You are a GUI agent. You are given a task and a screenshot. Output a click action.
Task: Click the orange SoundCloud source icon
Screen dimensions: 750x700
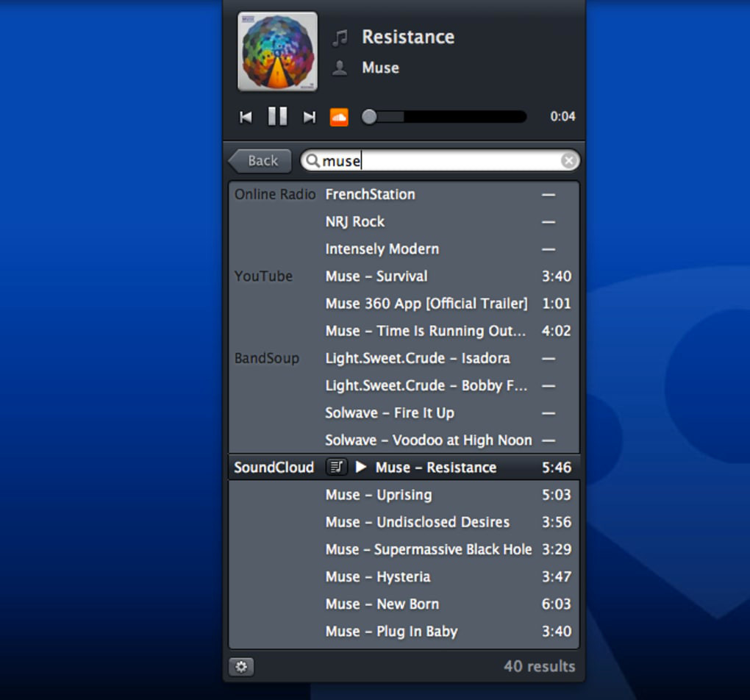pyautogui.click(x=339, y=117)
